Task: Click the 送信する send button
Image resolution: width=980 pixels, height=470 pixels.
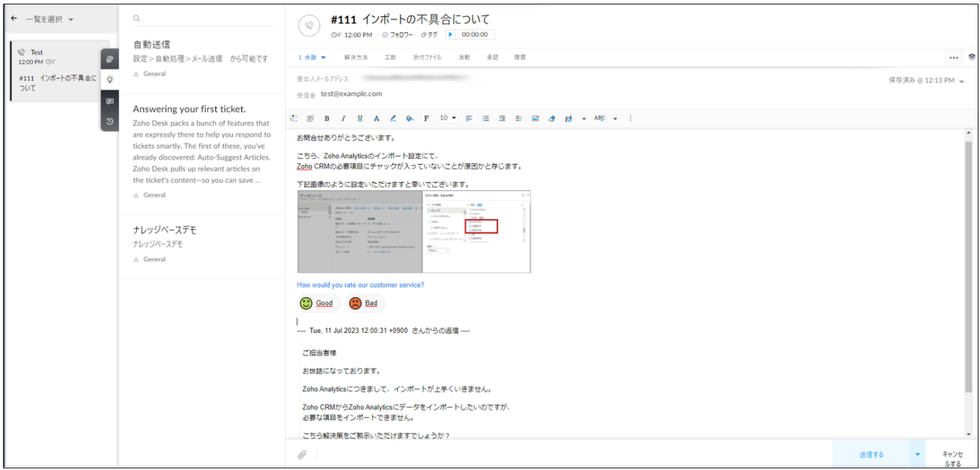Action: pos(871,454)
